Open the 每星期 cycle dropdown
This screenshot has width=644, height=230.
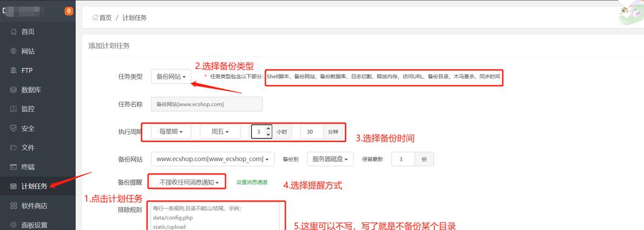pos(171,132)
